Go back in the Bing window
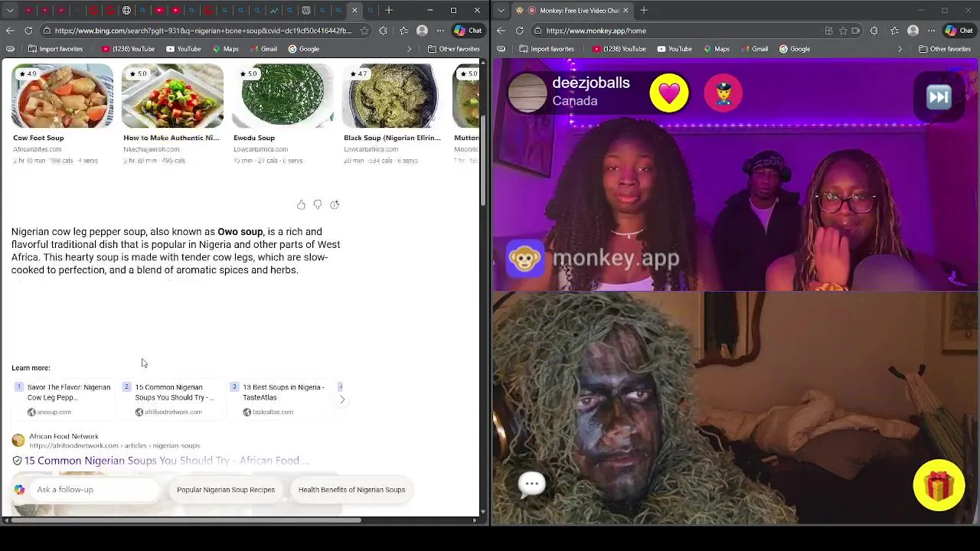Screen dimensions: 980x551 tap(10, 31)
